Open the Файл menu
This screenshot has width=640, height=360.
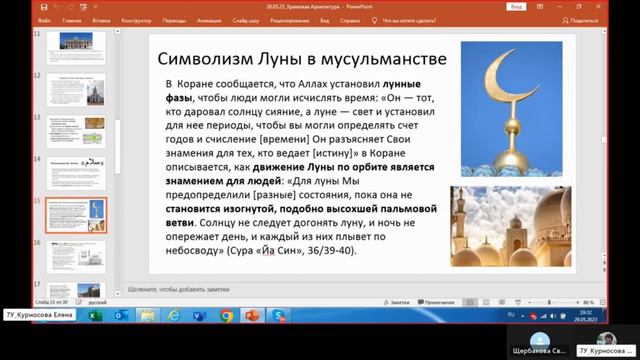tap(44, 20)
